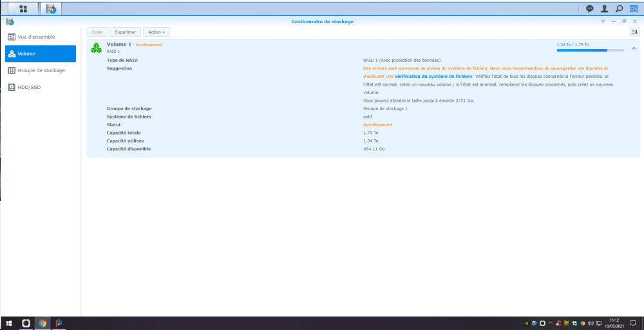
Task: Click the Créer button
Action: point(97,32)
